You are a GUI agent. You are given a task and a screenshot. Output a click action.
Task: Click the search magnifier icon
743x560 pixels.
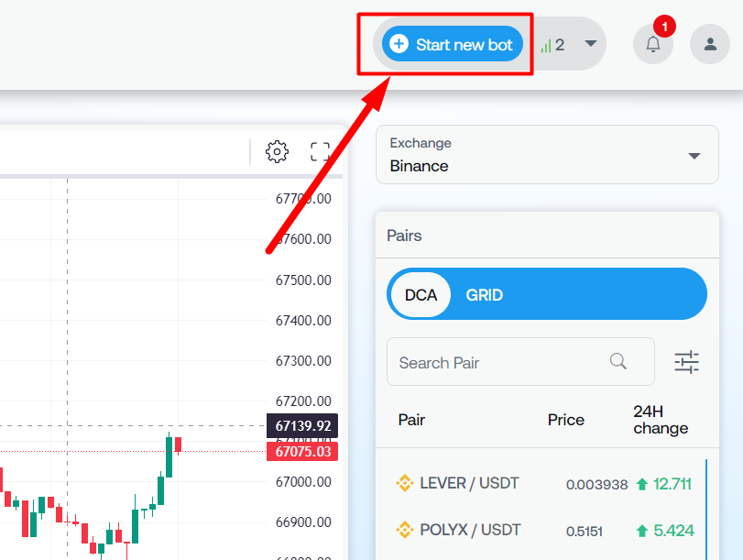pos(618,361)
